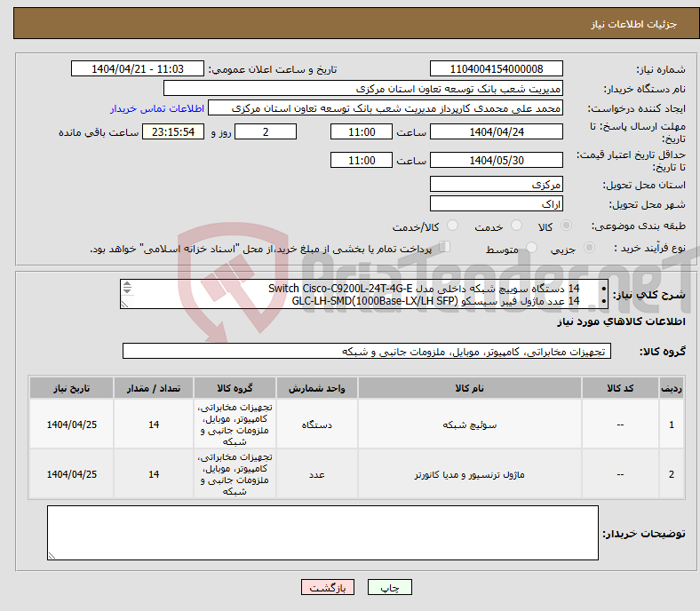
Task: Click the price validity hour field in the 1404/05/30 row
Action: coord(362,160)
